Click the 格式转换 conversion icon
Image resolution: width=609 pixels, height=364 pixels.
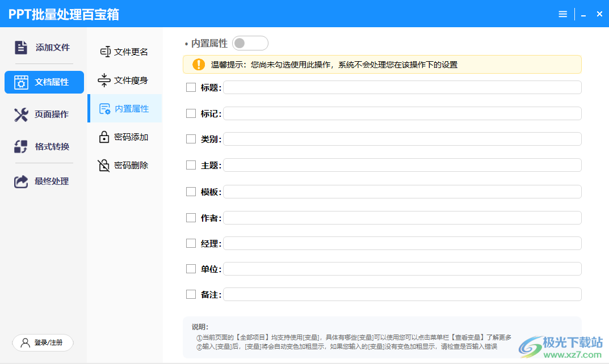tap(21, 147)
